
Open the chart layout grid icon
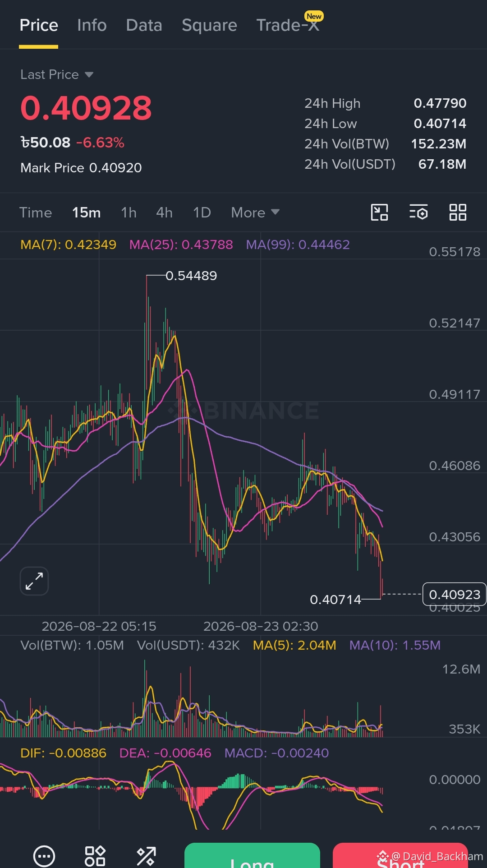(x=458, y=212)
